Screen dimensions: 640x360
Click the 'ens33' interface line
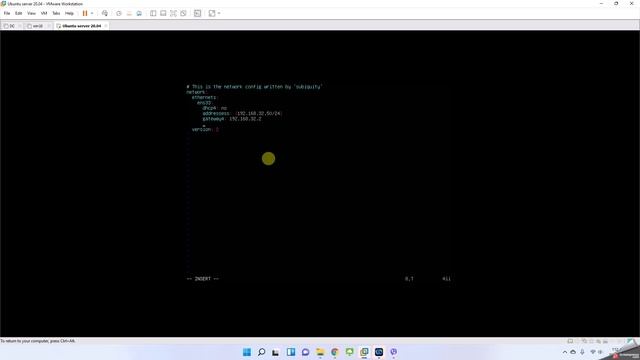[x=204, y=103]
